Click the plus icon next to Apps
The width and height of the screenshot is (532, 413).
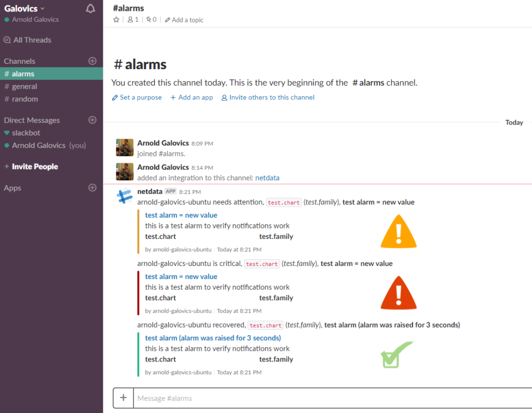[x=92, y=188]
